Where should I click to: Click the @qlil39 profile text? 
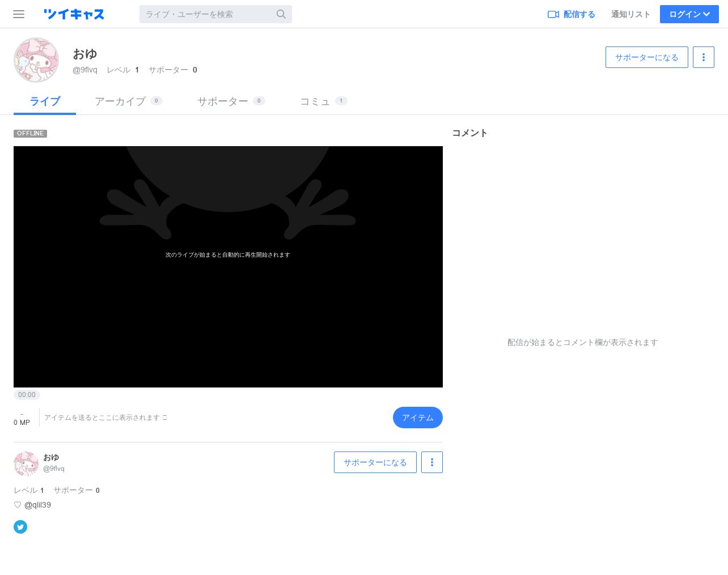[37, 505]
